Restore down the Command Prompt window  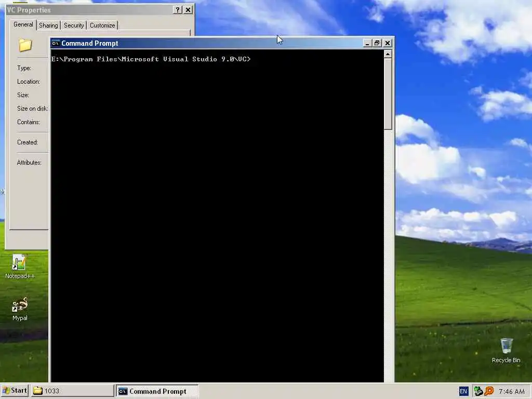coord(377,43)
